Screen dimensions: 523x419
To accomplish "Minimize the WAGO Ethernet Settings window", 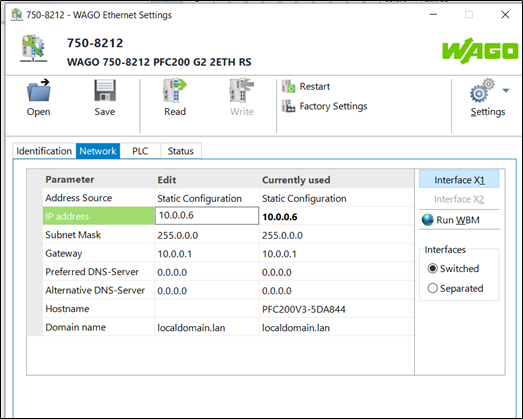I will coord(433,14).
